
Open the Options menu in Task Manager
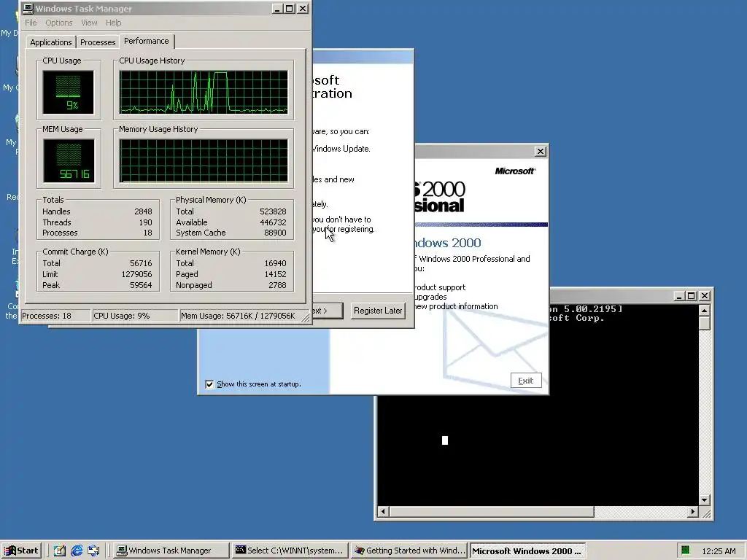coord(59,23)
